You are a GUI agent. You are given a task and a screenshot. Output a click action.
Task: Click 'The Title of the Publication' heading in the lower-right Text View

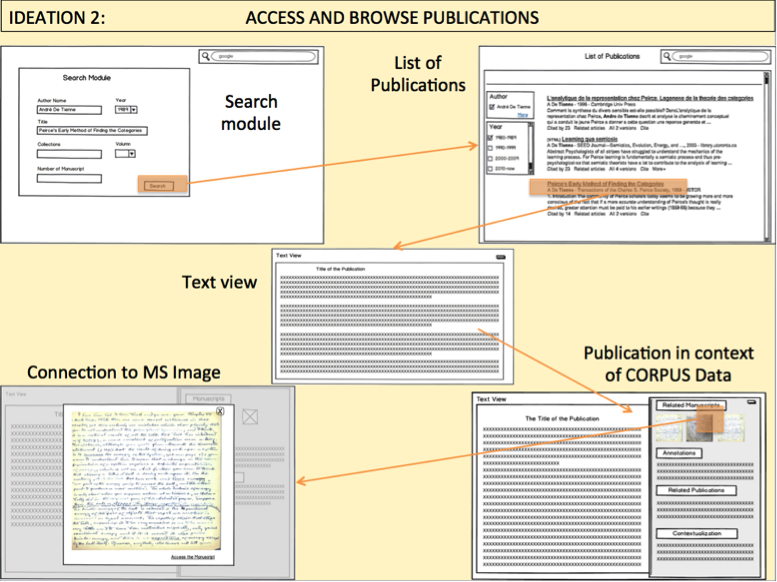(562, 418)
